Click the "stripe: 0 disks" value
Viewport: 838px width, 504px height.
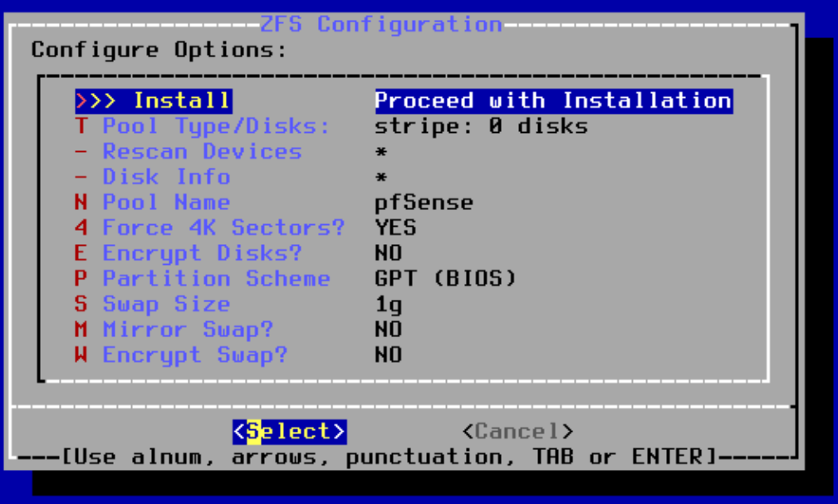pos(481,127)
